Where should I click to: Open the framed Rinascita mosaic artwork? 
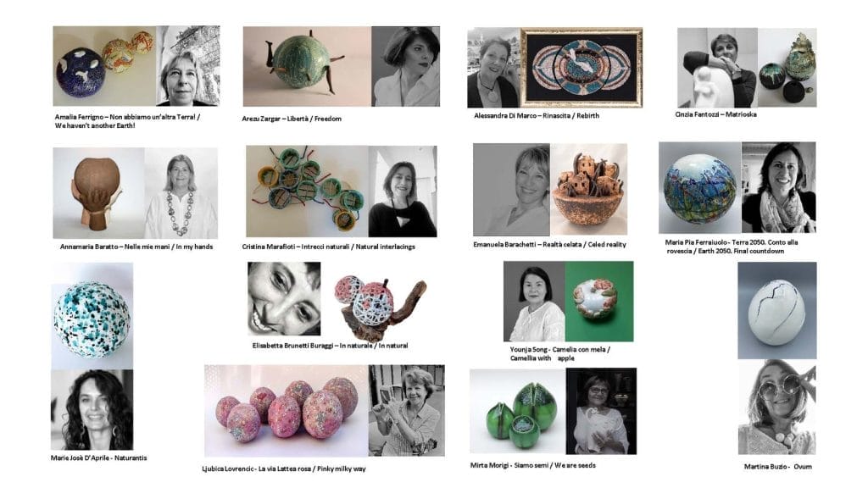[581, 68]
